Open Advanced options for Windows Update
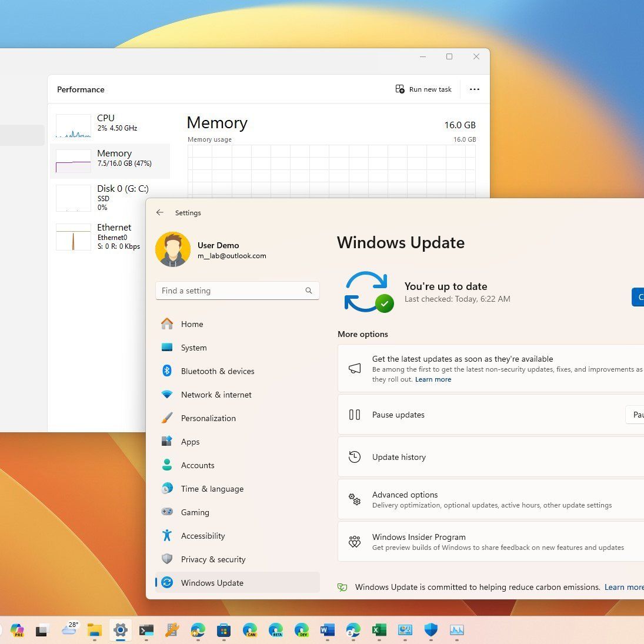Viewport: 644px width, 644px height. 491,499
